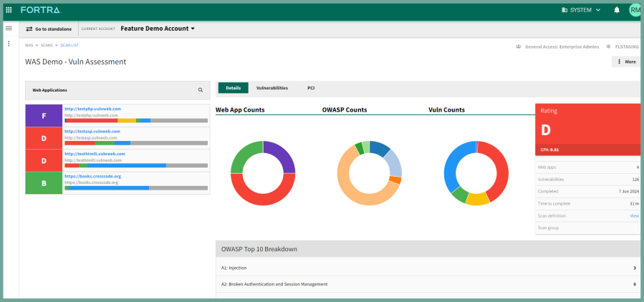Click the Web apps 4 row
The width and height of the screenshot is (644, 302).
587,167
